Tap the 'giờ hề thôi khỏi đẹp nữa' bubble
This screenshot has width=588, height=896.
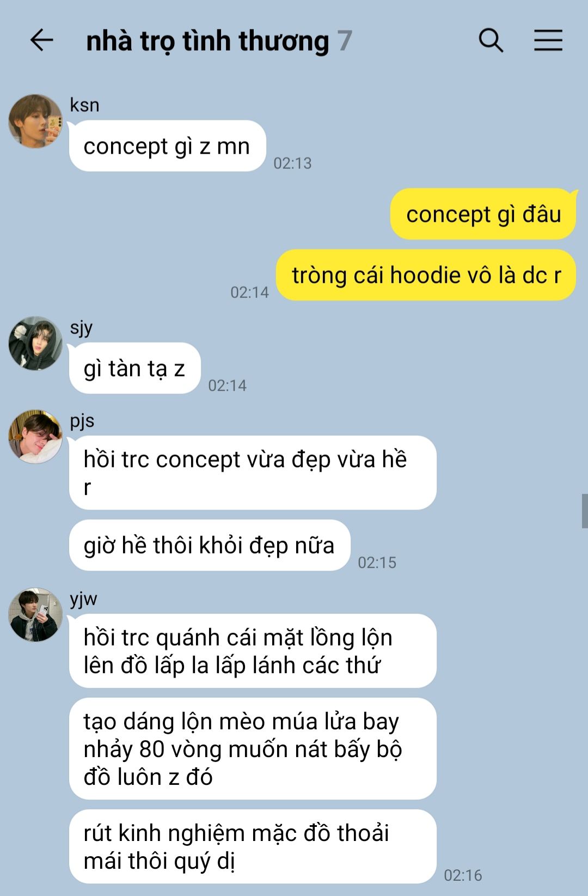210,545
